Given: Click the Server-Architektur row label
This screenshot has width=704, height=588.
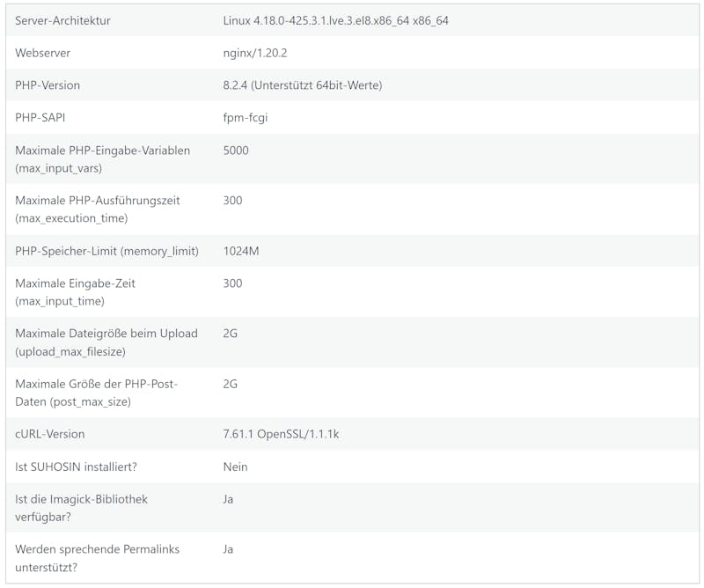Looking at the screenshot, I should coord(62,20).
